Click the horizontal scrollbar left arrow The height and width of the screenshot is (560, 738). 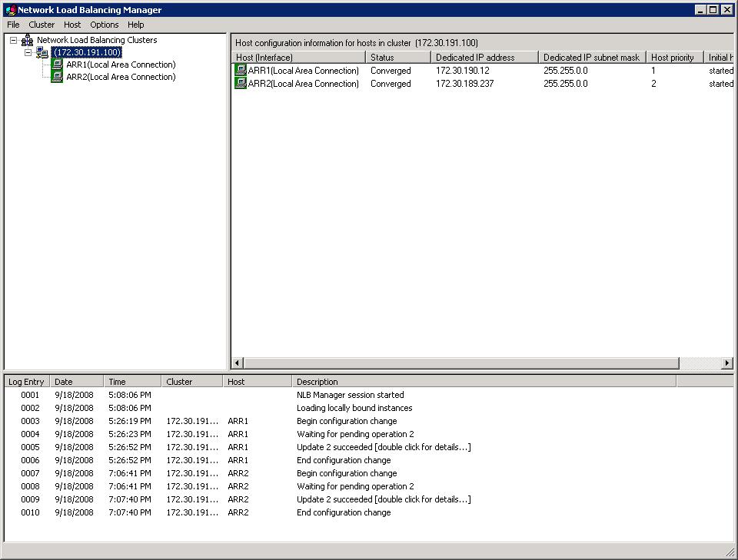(238, 363)
